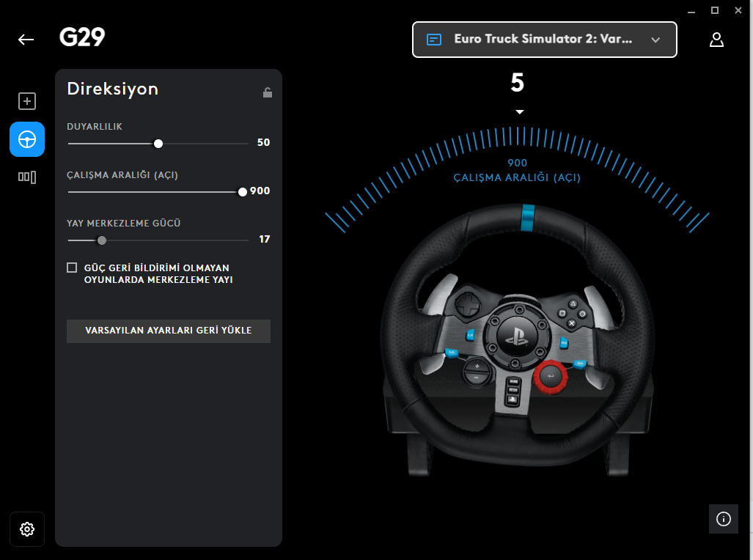Image resolution: width=753 pixels, height=560 pixels.
Task: Select the steering wheel tab in sidebar
Action: [x=27, y=139]
